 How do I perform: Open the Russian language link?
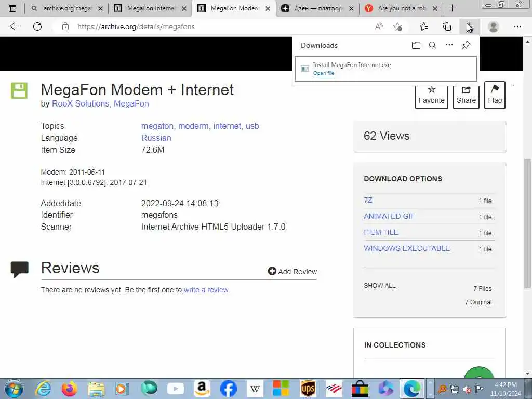pos(156,138)
